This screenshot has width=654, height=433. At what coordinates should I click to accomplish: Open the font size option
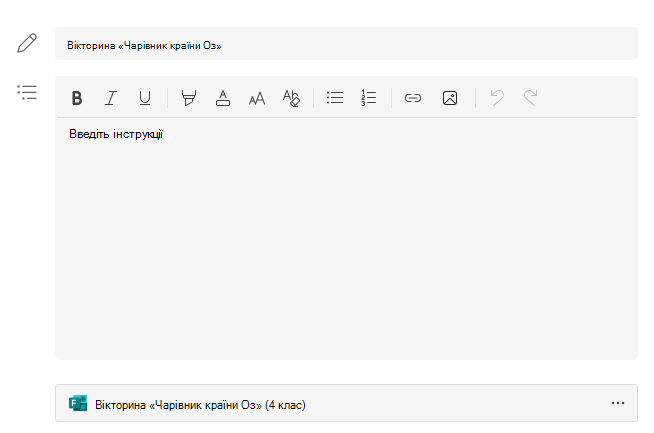coord(257,98)
